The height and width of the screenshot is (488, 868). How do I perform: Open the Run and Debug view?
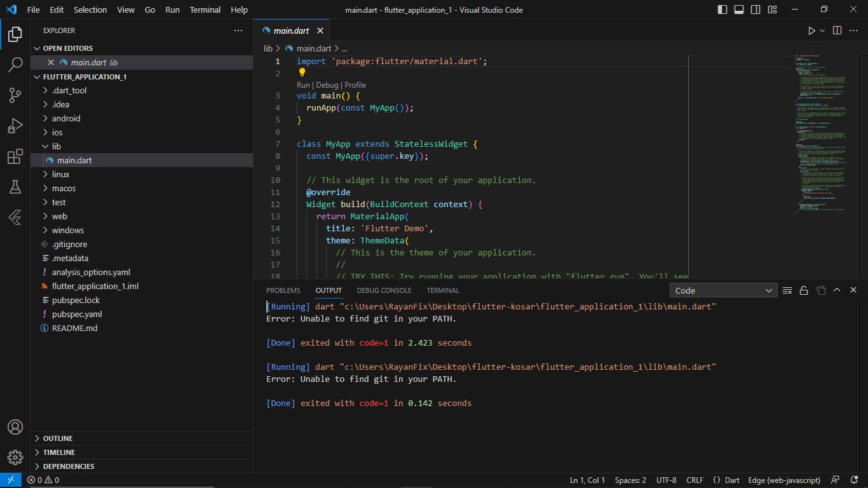(15, 126)
